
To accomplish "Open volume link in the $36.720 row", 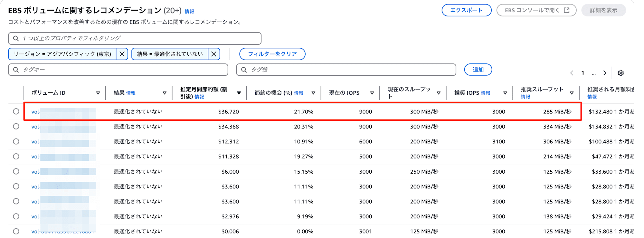I will [63, 112].
